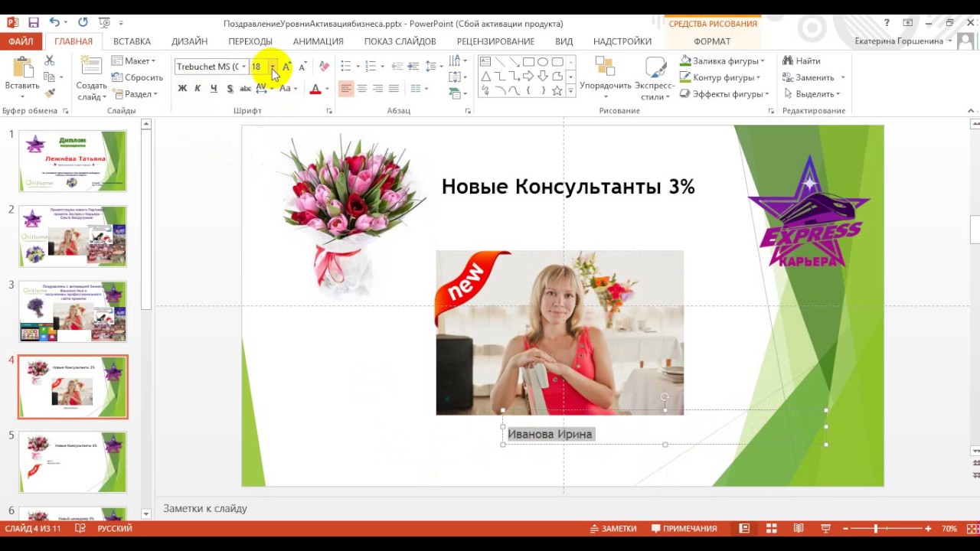Clear all text formatting with eraser icon

pos(324,67)
